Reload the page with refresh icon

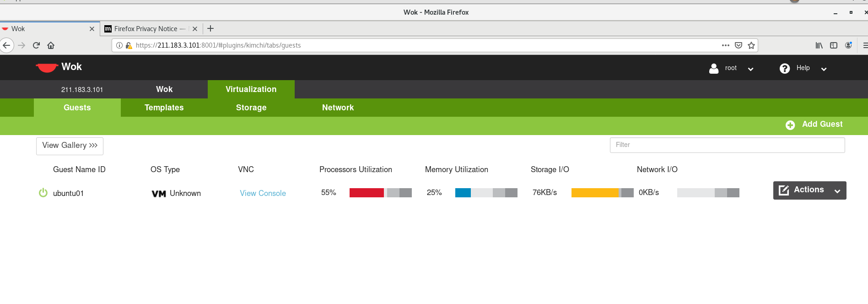(36, 45)
